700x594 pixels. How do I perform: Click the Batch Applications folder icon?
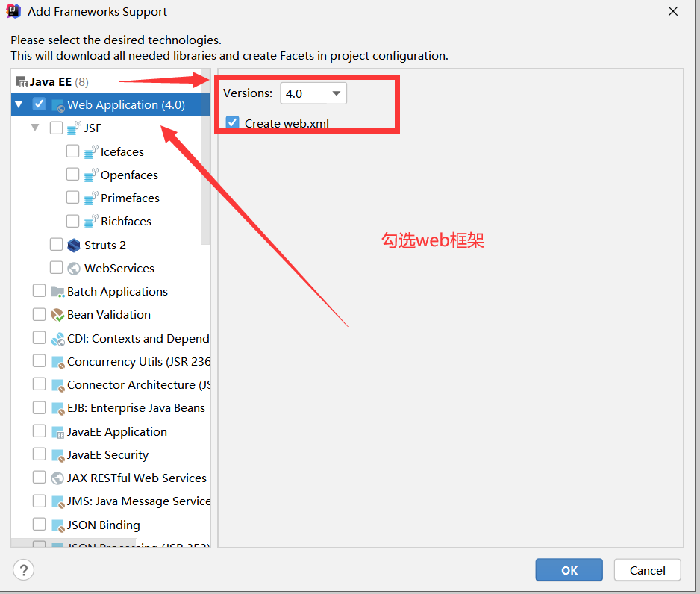[x=57, y=292]
